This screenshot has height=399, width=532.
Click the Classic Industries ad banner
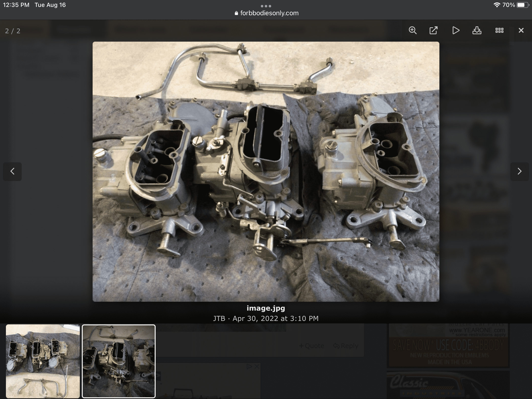[x=448, y=385]
